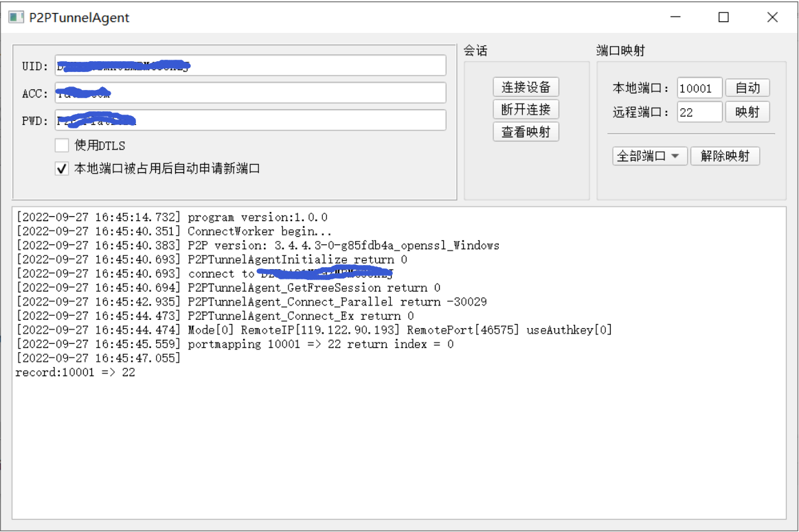The image size is (799, 532).
Task: Click 断开连接 to disconnect the session
Action: (526, 109)
